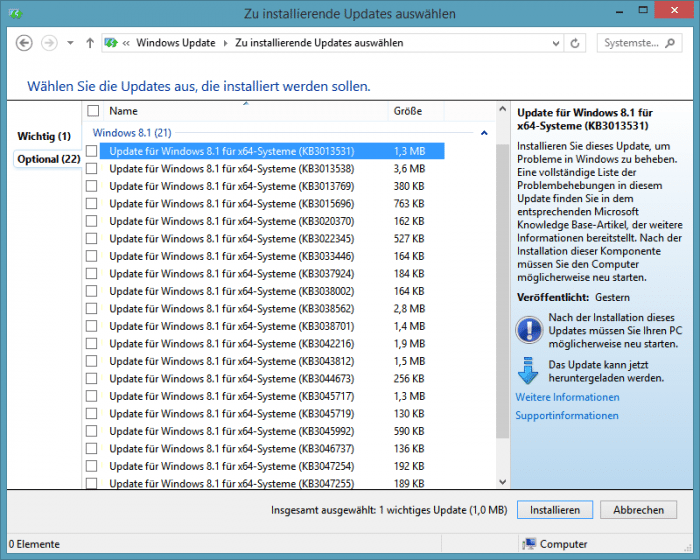Click the Back navigation arrow
The height and width of the screenshot is (560, 700).
pos(24,43)
